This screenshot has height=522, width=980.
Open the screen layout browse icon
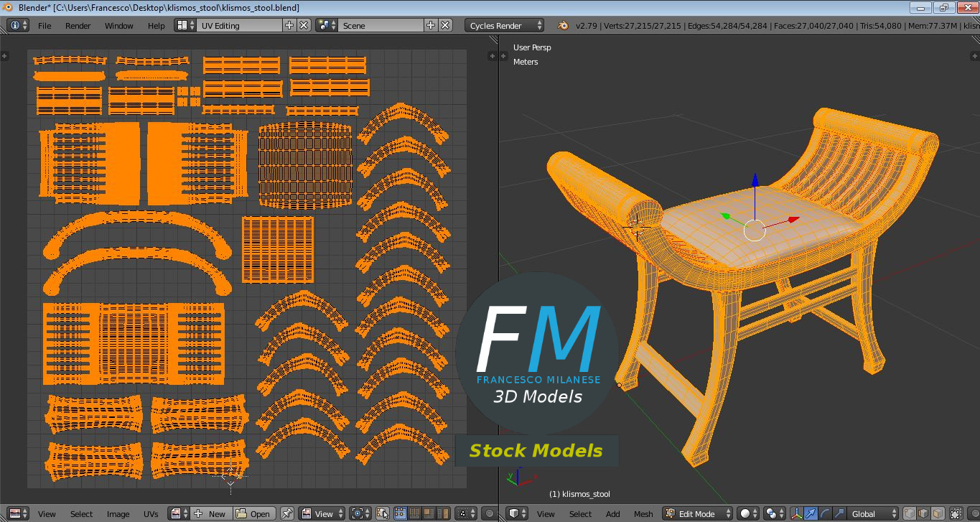[x=186, y=25]
